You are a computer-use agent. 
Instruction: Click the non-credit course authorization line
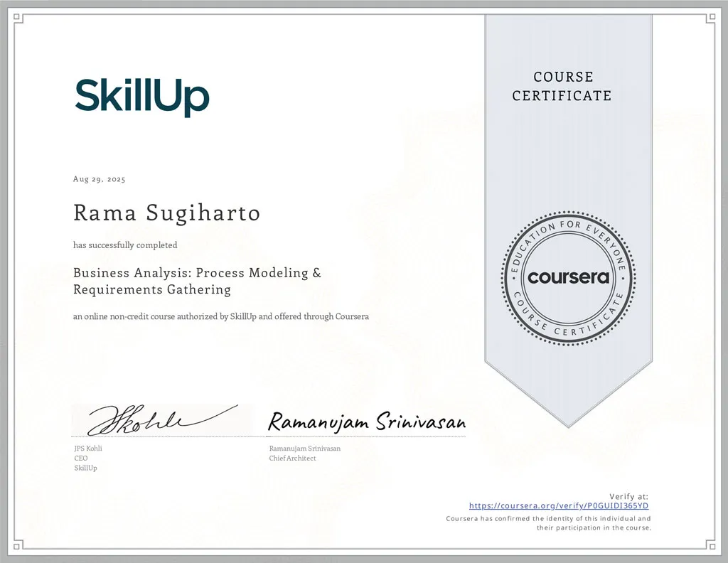pyautogui.click(x=220, y=316)
